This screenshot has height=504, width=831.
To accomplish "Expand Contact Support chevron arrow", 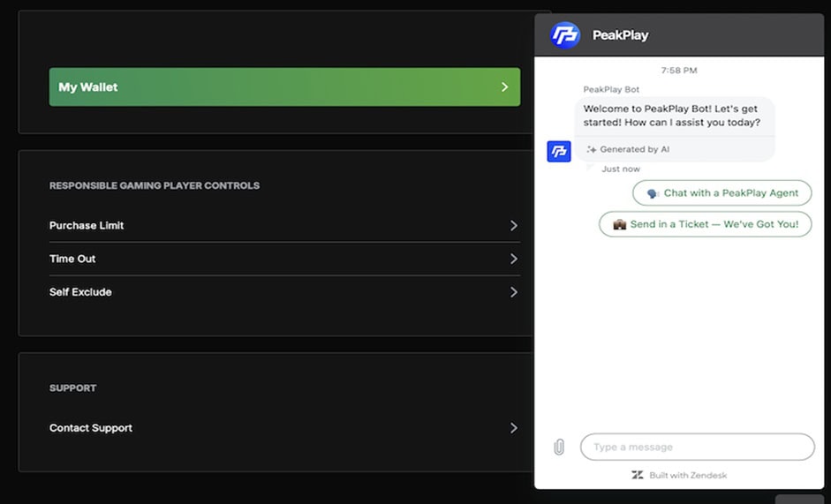I will [x=514, y=428].
